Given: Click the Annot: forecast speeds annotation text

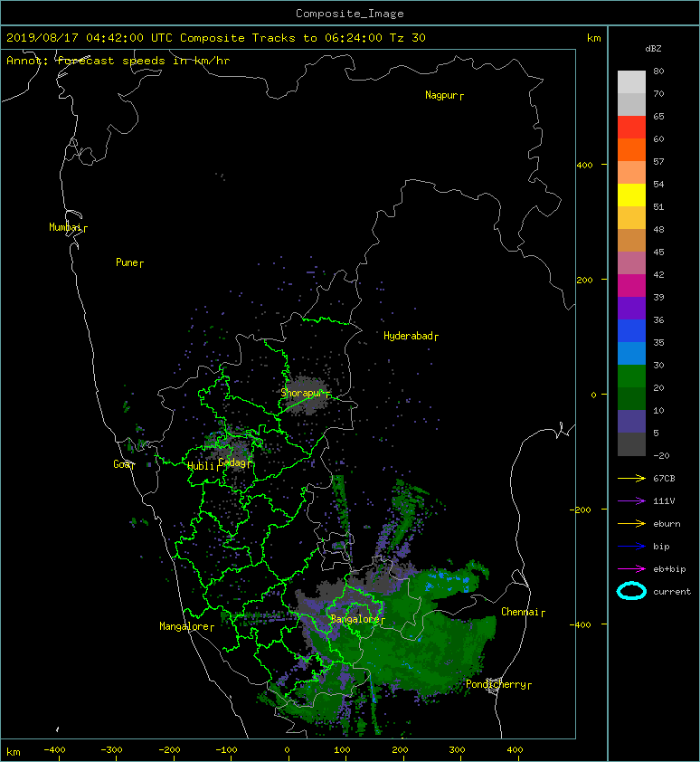Looking at the screenshot, I should pyautogui.click(x=118, y=61).
